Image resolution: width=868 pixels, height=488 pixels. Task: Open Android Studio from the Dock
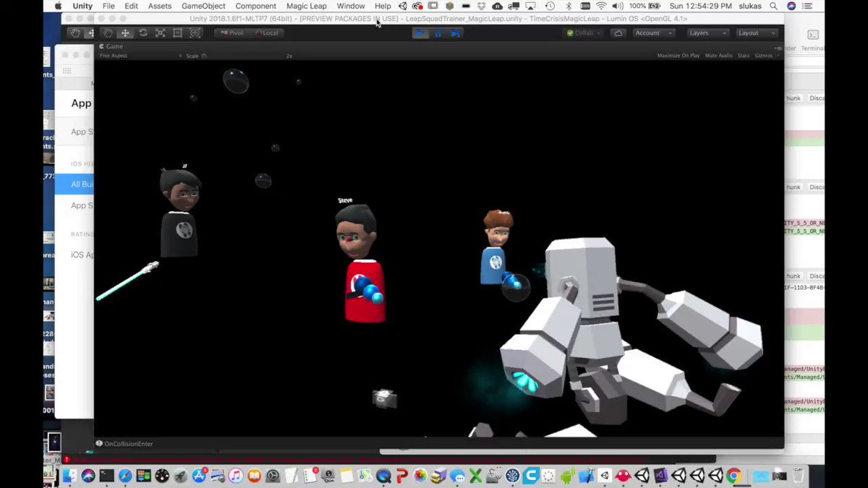pos(568,476)
